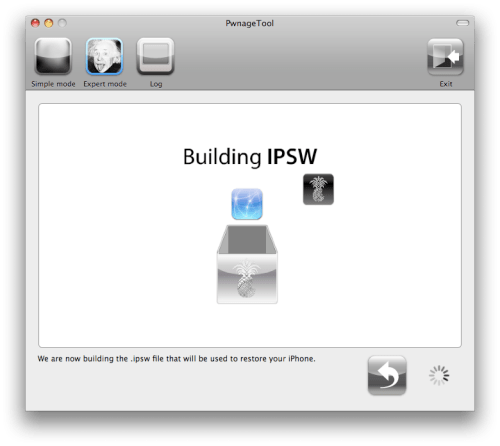Click the silver pineapple box image
This screenshot has height=446, width=500.
click(x=247, y=264)
